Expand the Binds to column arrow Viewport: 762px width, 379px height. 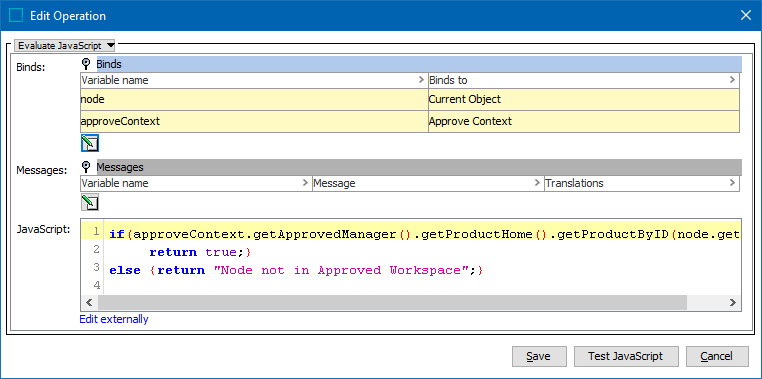click(732, 80)
